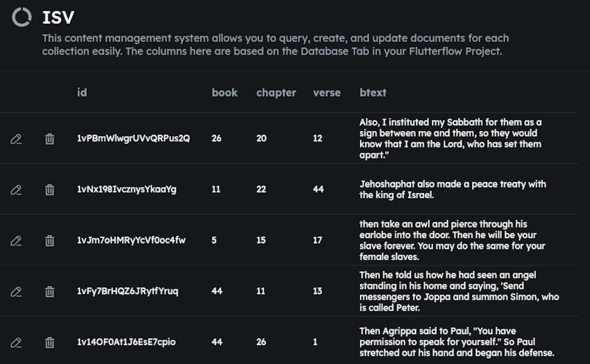The width and height of the screenshot is (590, 364).
Task: Click the circular logo beside ISV
Action: point(22,17)
